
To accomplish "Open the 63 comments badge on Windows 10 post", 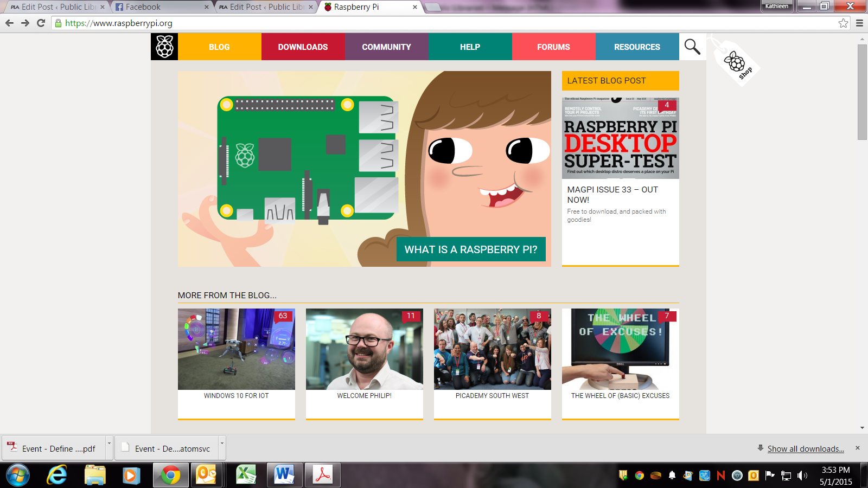I will pyautogui.click(x=283, y=316).
